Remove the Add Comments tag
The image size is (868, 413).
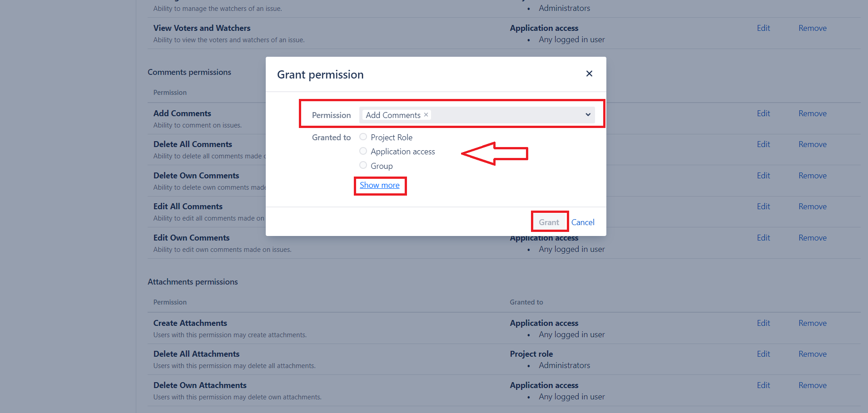[426, 115]
